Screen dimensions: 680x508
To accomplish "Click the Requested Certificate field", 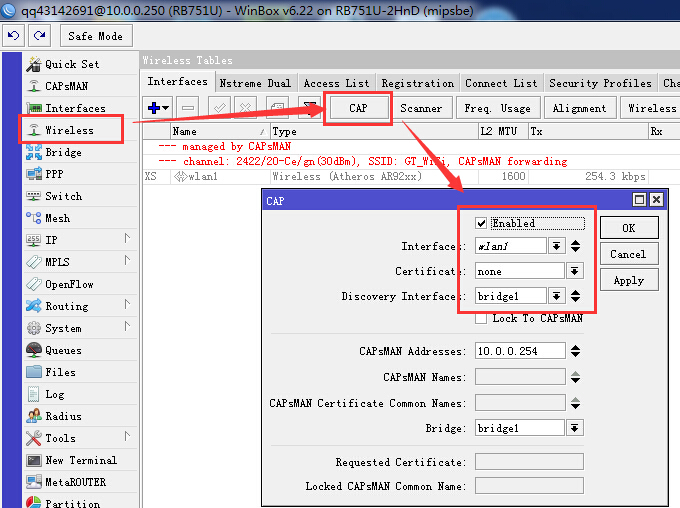I will click(529, 462).
